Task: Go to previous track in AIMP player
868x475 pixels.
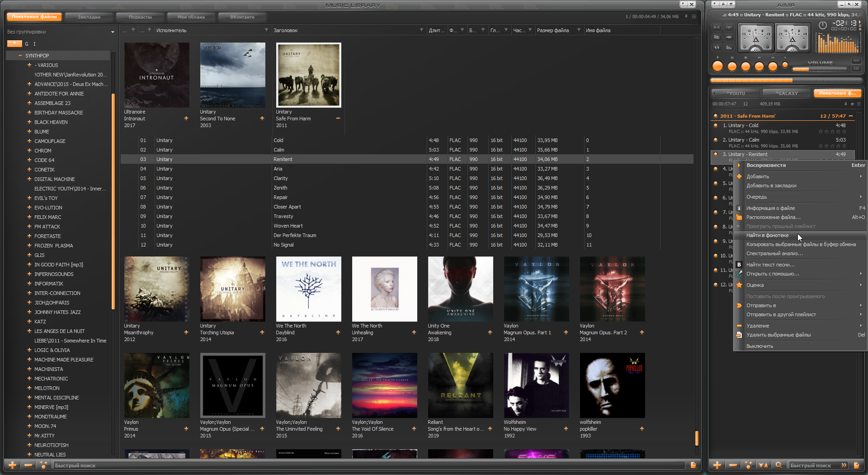Action: 759,66
